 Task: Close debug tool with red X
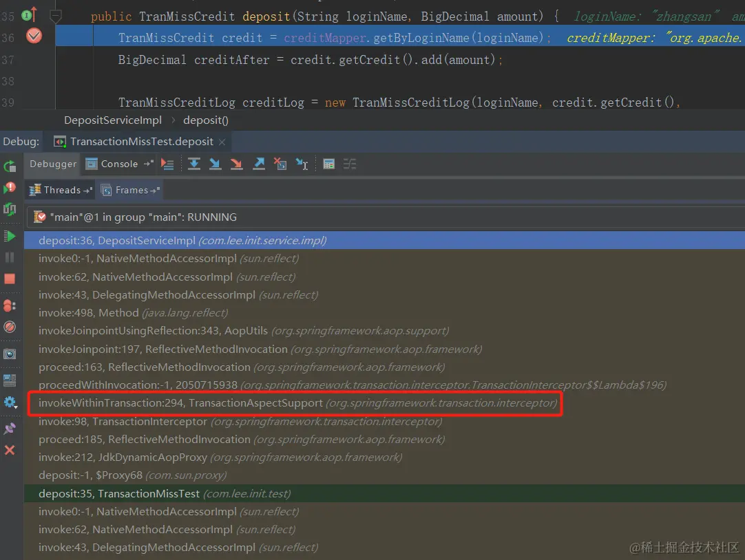point(10,450)
